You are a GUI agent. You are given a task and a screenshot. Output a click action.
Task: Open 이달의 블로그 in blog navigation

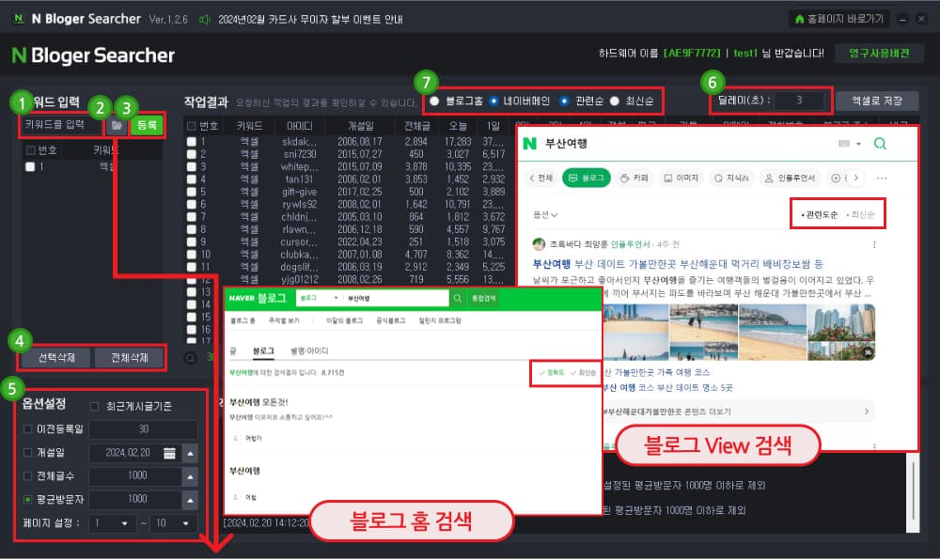point(344,320)
